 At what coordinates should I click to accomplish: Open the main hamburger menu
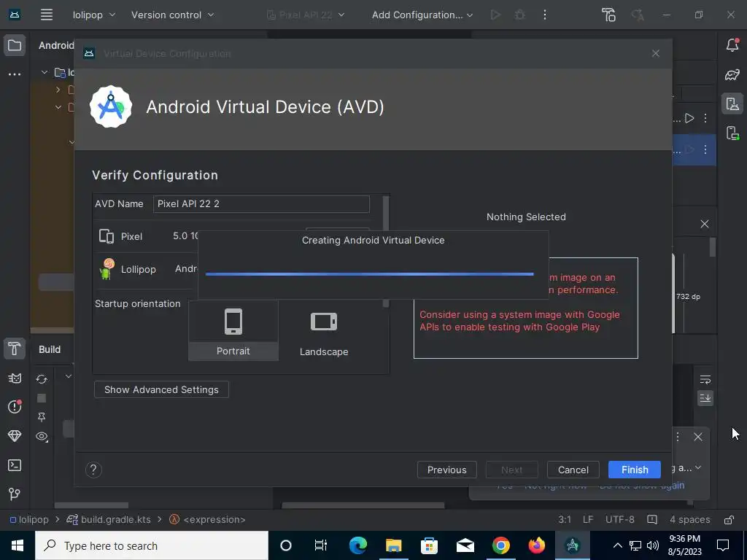(x=46, y=15)
